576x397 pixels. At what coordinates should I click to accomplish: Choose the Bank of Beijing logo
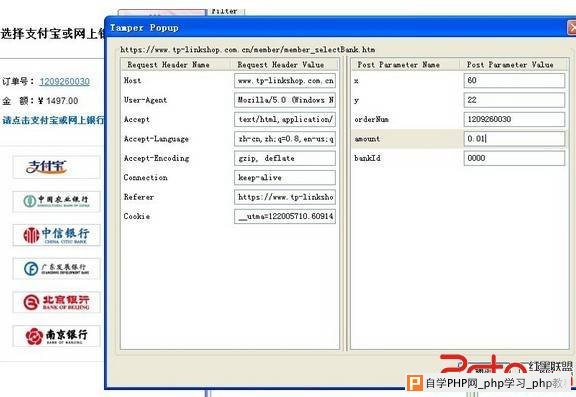(x=56, y=302)
